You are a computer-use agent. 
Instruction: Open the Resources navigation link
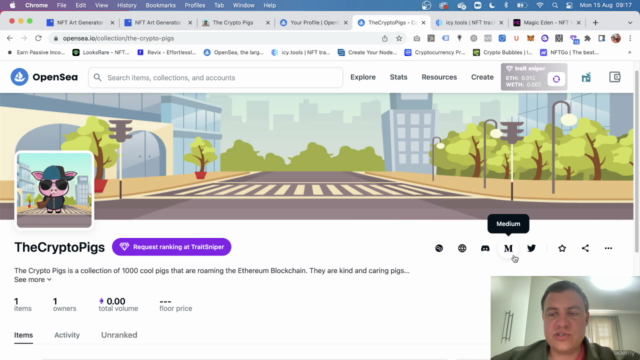point(439,77)
